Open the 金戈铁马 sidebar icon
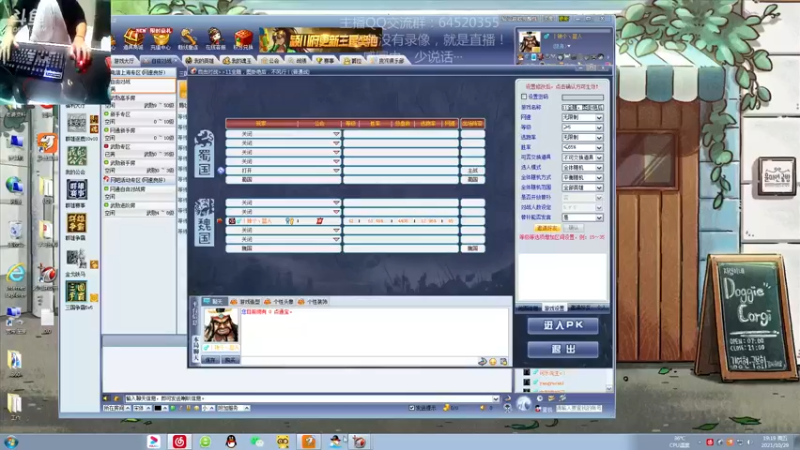 pyautogui.click(x=77, y=259)
